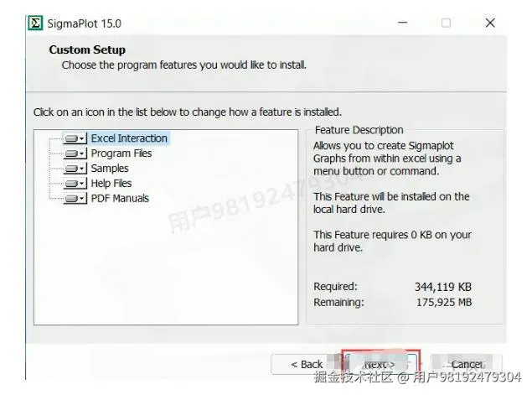Select the Samples feature label

(x=110, y=168)
